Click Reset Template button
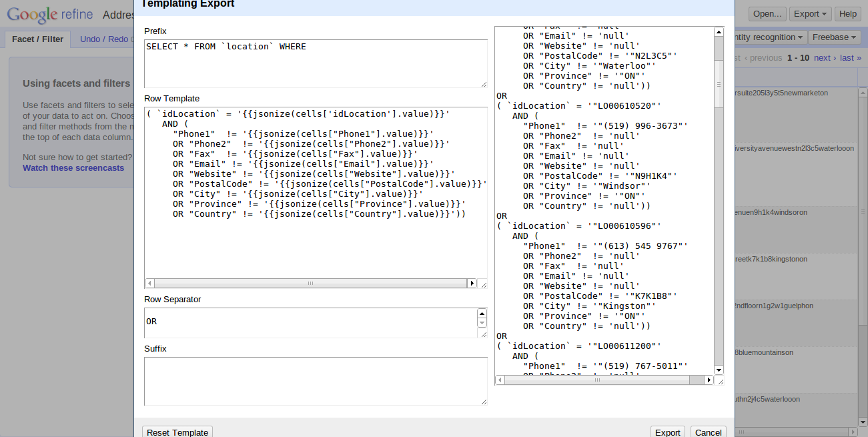 tap(177, 432)
